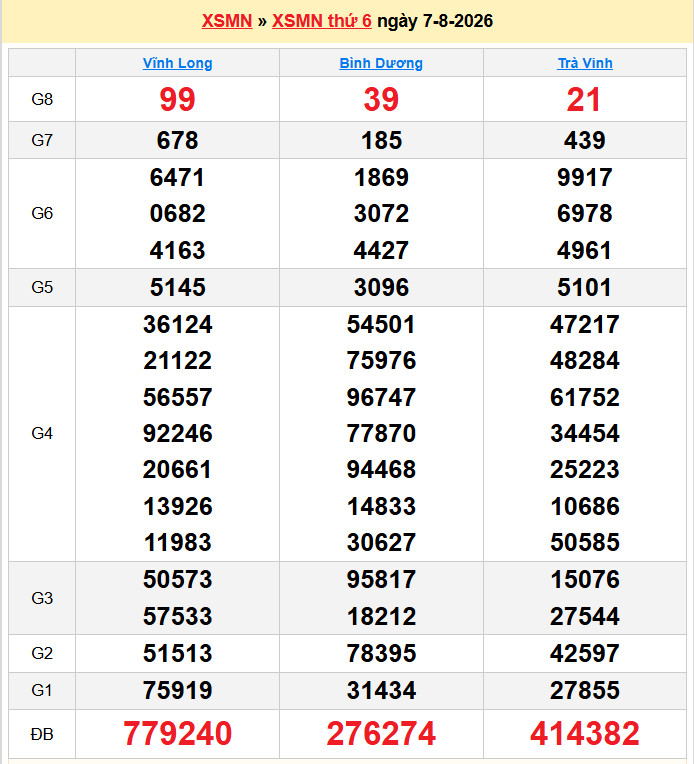Select G4 number 10686

[585, 507]
